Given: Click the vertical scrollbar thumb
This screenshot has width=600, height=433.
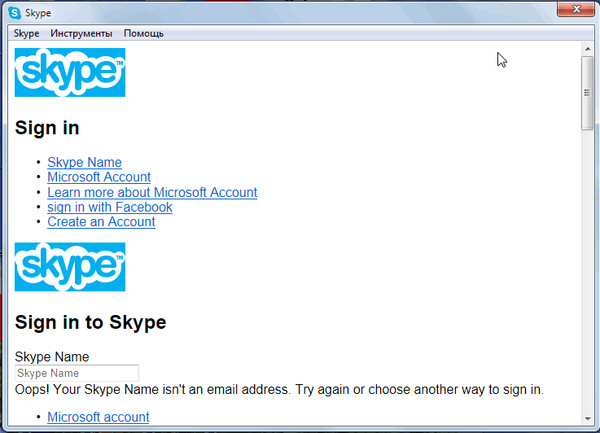Looking at the screenshot, I should (587, 93).
